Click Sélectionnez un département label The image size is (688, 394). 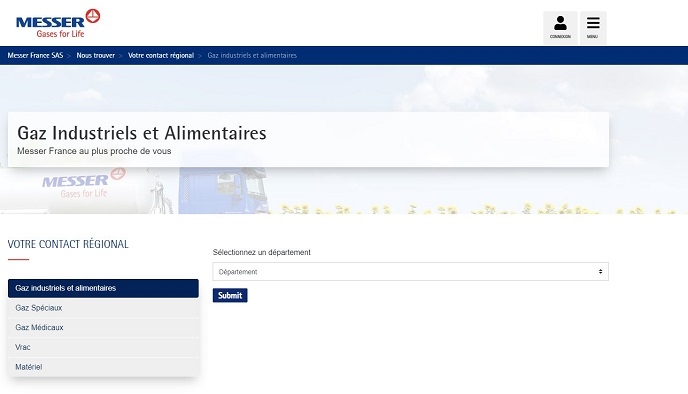pos(262,252)
